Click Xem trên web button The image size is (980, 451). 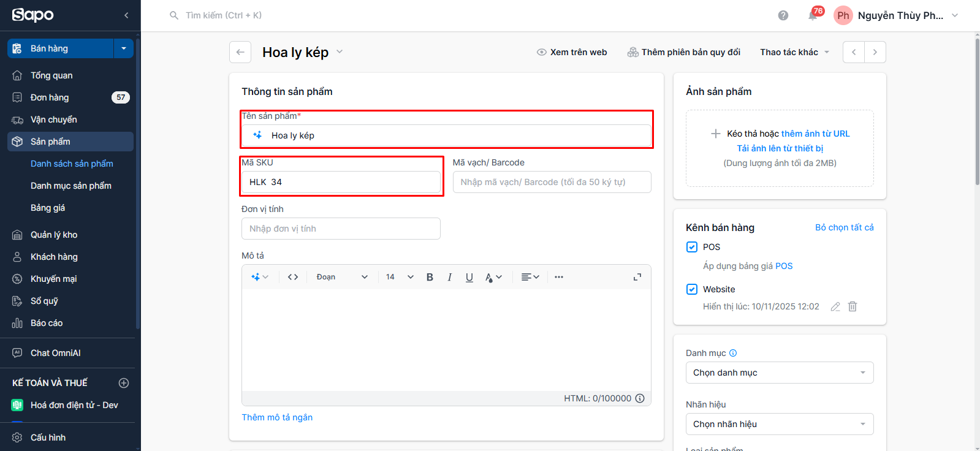[572, 52]
